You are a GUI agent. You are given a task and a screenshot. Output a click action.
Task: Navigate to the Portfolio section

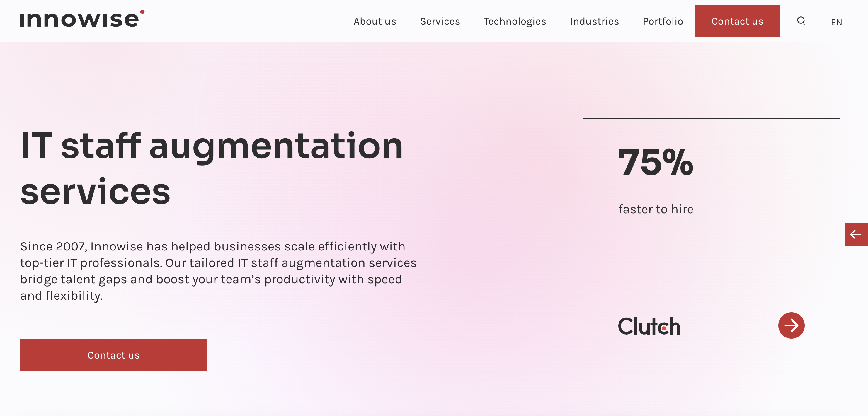[x=663, y=21]
